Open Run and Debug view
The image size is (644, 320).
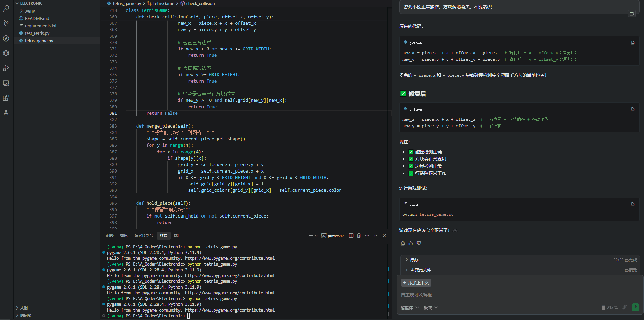coord(6,68)
